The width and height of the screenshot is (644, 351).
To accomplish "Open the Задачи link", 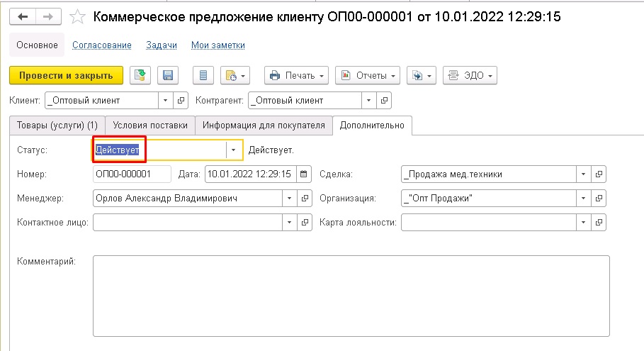I will pos(162,45).
